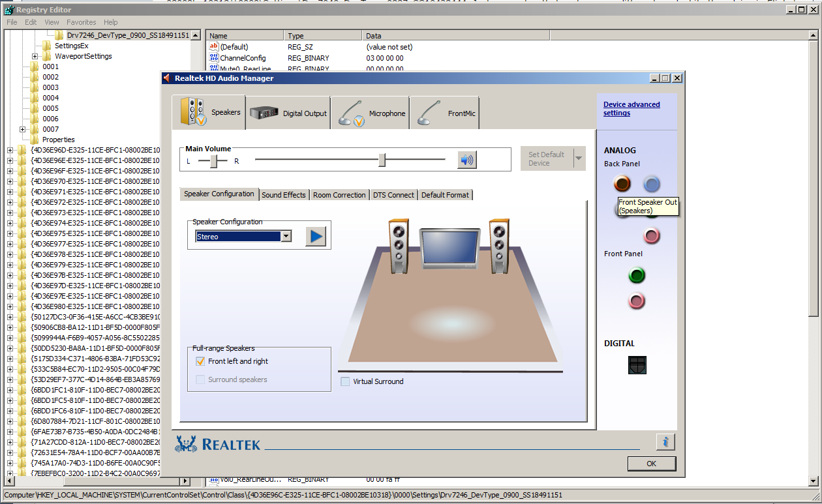Click the digital optical output connector icon
The height and width of the screenshot is (504, 822).
click(637, 365)
